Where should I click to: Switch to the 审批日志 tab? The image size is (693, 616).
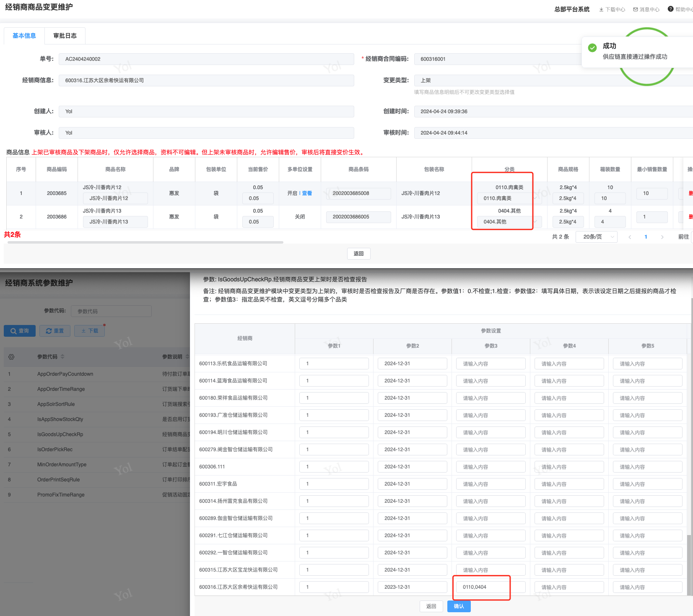(65, 36)
